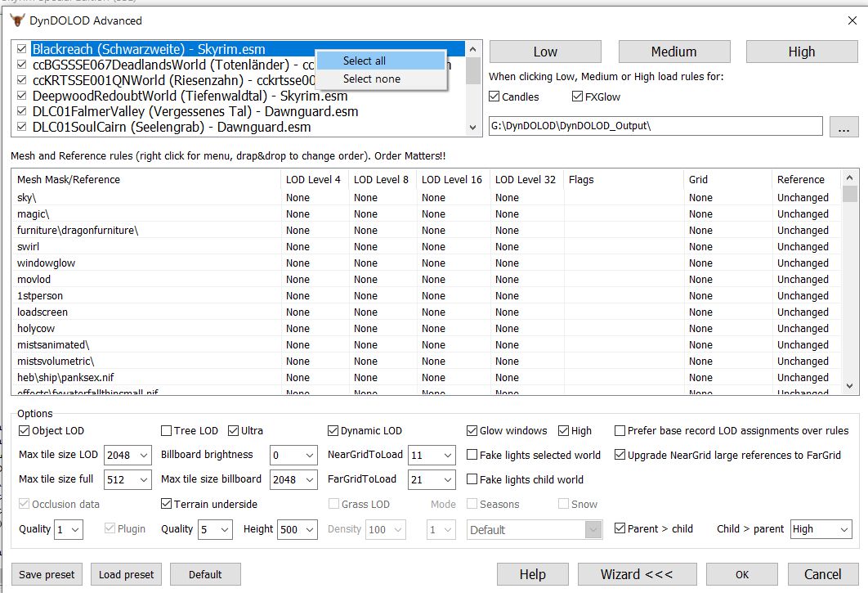Toggle the Glow windows checkbox
The height and width of the screenshot is (593, 868).
(x=472, y=430)
